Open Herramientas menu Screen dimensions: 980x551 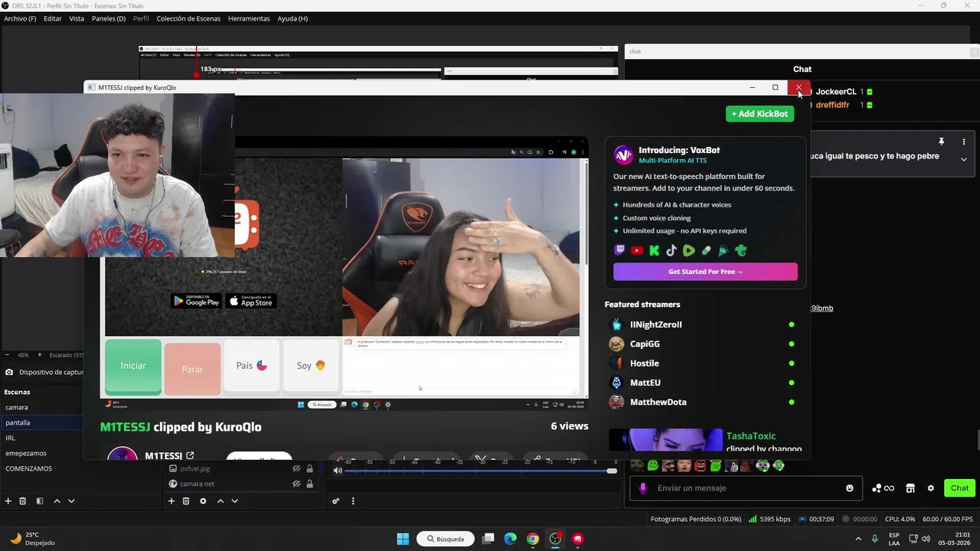(x=249, y=18)
